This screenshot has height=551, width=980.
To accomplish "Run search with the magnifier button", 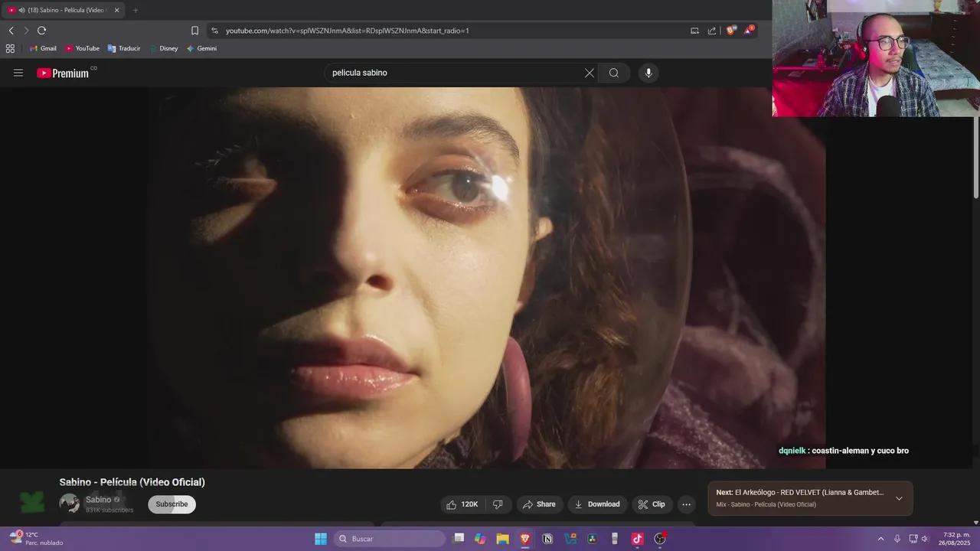I will point(613,73).
